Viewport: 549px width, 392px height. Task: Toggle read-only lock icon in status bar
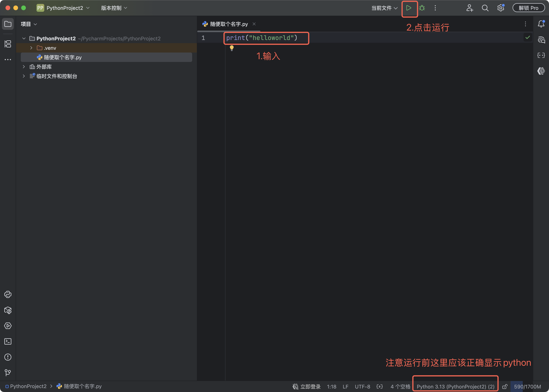[x=504, y=387]
